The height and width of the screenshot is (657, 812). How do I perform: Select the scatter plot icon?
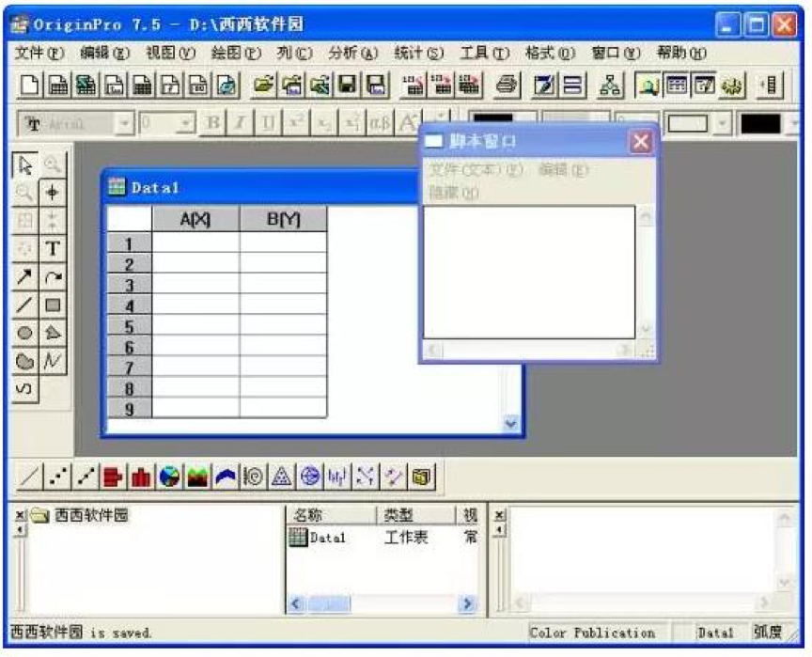58,477
